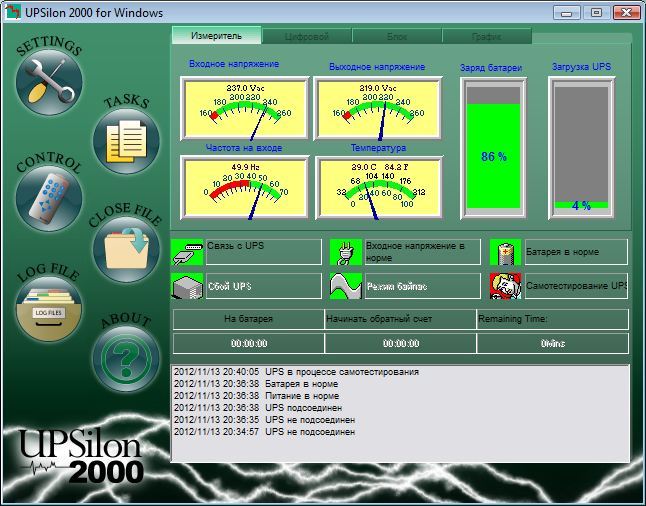
Task: Click Входное напряжение в норме status
Action: point(423,252)
